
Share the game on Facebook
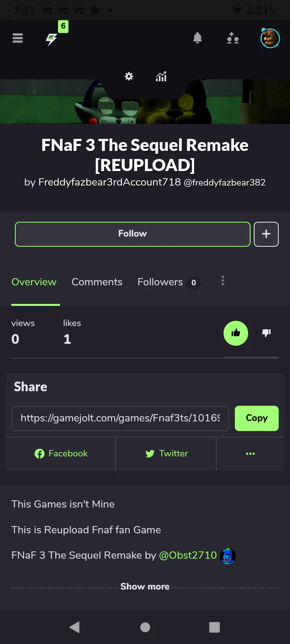click(61, 454)
